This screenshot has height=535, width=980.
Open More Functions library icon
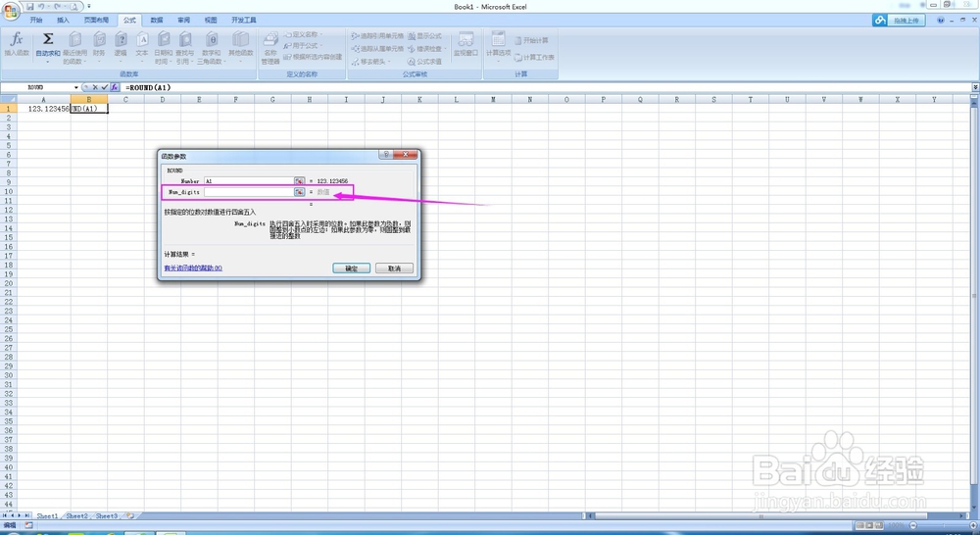tap(241, 39)
